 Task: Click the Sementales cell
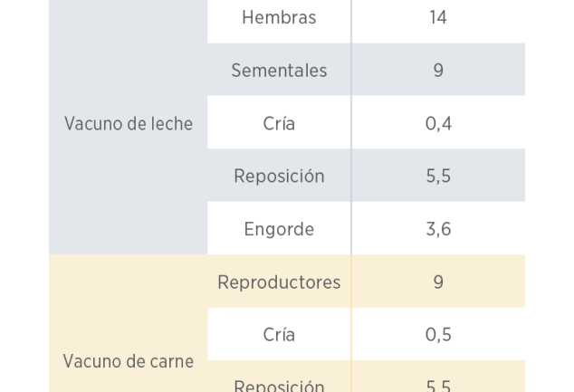279,71
